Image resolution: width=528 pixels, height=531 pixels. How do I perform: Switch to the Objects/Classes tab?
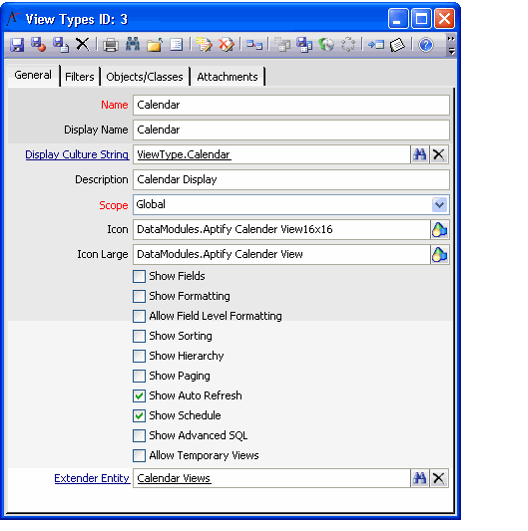pos(145,77)
